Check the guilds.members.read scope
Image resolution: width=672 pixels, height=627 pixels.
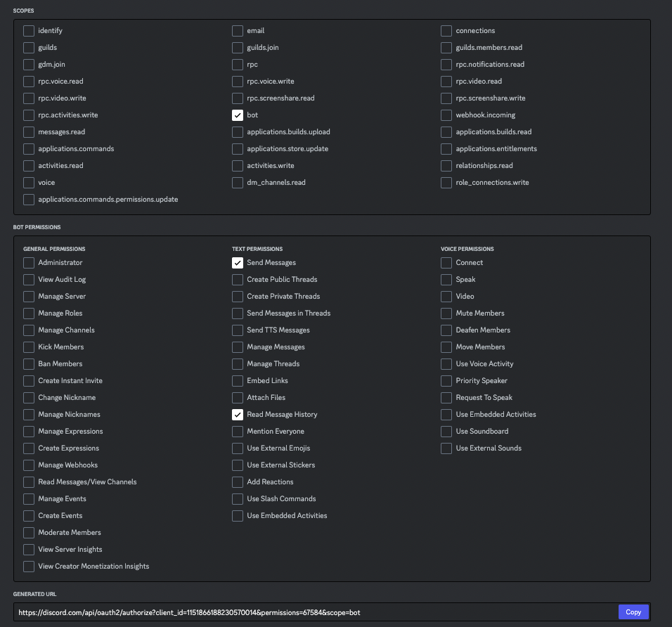coord(446,48)
